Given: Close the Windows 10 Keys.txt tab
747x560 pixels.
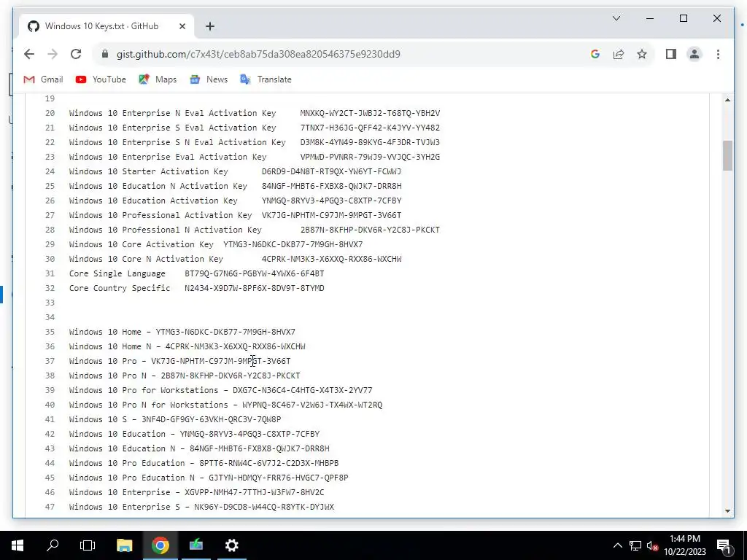Looking at the screenshot, I should pos(182,26).
